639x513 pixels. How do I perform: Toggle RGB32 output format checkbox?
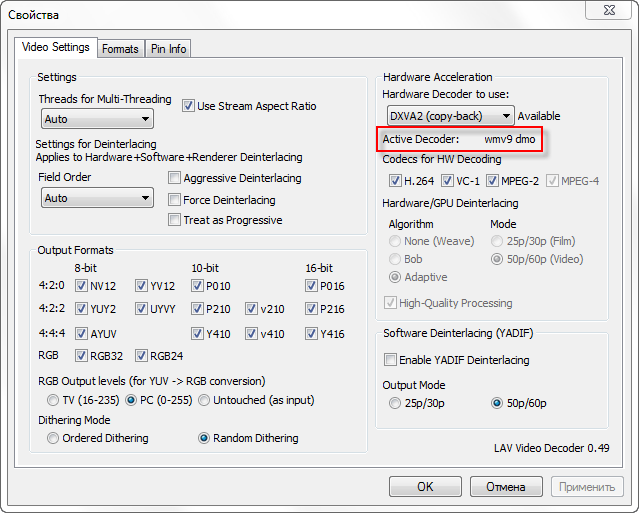[x=81, y=355]
